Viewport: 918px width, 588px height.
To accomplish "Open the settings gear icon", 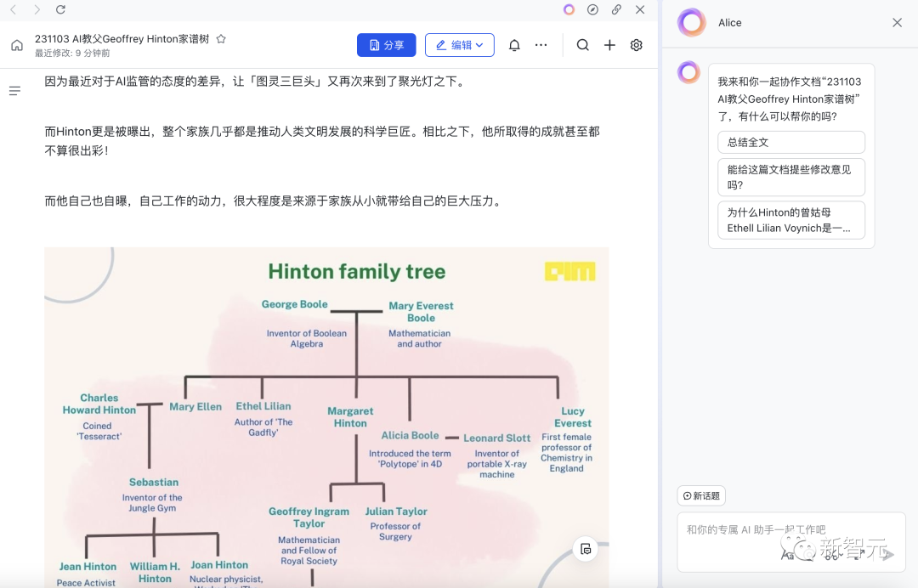I will (x=637, y=45).
